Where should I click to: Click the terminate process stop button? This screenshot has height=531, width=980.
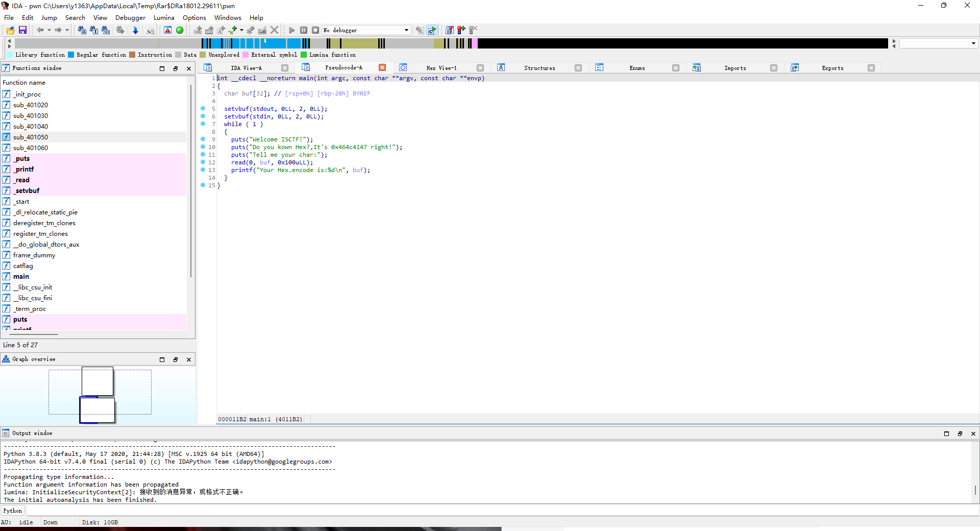coord(315,30)
